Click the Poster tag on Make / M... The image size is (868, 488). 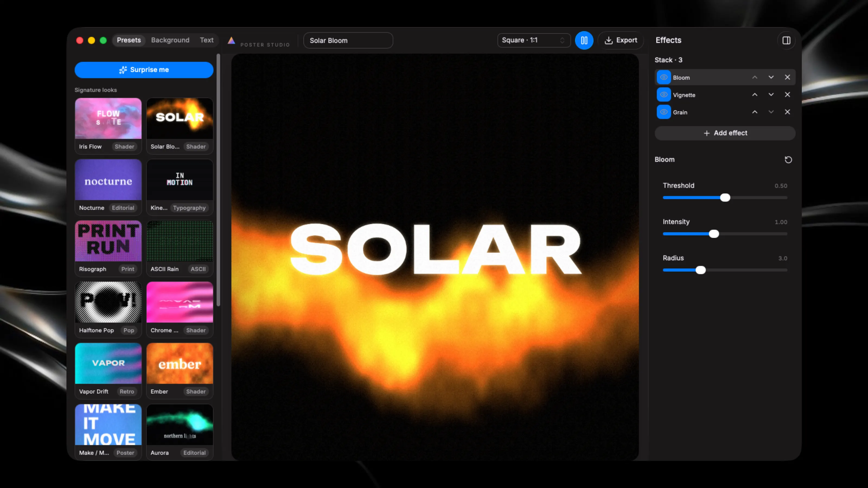(125, 453)
